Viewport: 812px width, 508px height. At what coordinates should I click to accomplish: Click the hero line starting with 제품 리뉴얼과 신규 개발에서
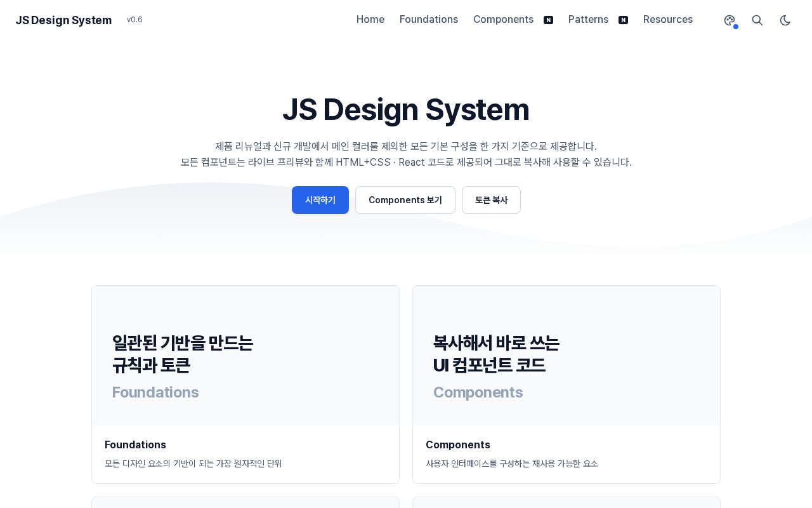pos(406,146)
